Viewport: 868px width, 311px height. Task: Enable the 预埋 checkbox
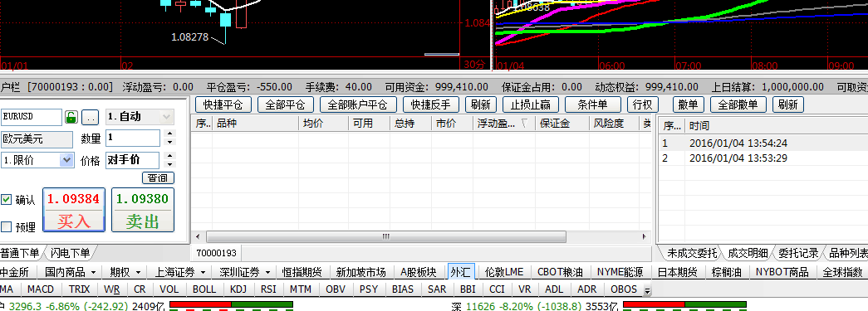pos(6,226)
